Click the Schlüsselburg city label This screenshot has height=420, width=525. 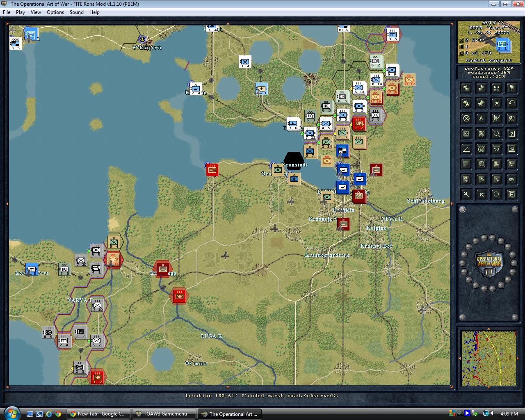[x=426, y=201]
